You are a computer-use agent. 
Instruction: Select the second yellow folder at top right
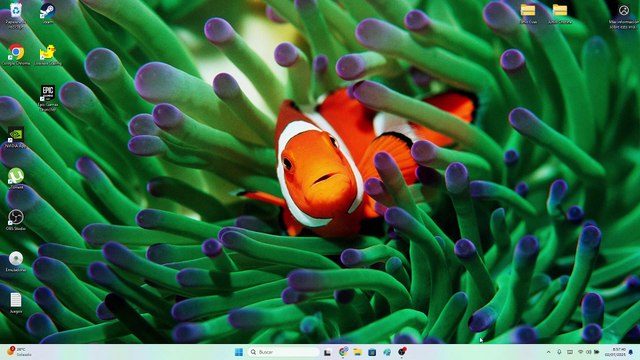[560, 13]
